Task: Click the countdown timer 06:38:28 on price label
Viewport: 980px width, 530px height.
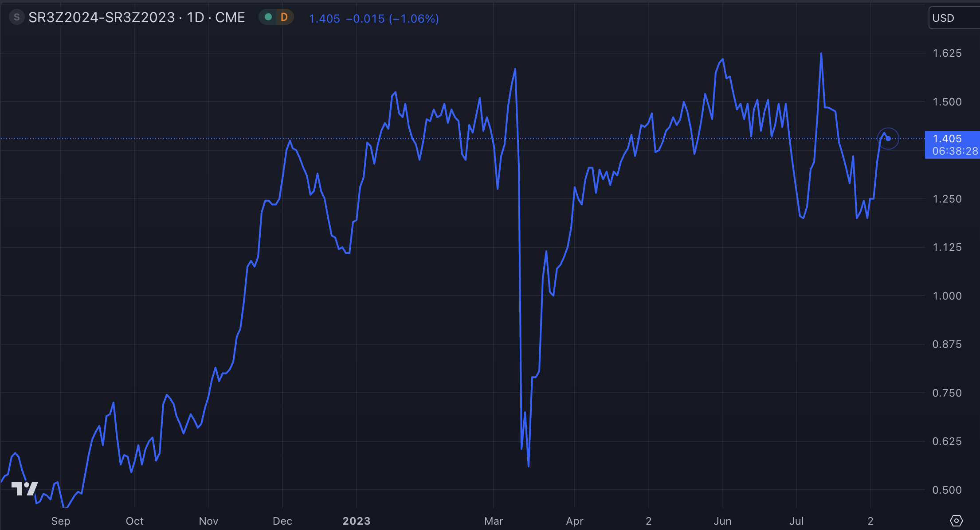Action: pos(954,151)
